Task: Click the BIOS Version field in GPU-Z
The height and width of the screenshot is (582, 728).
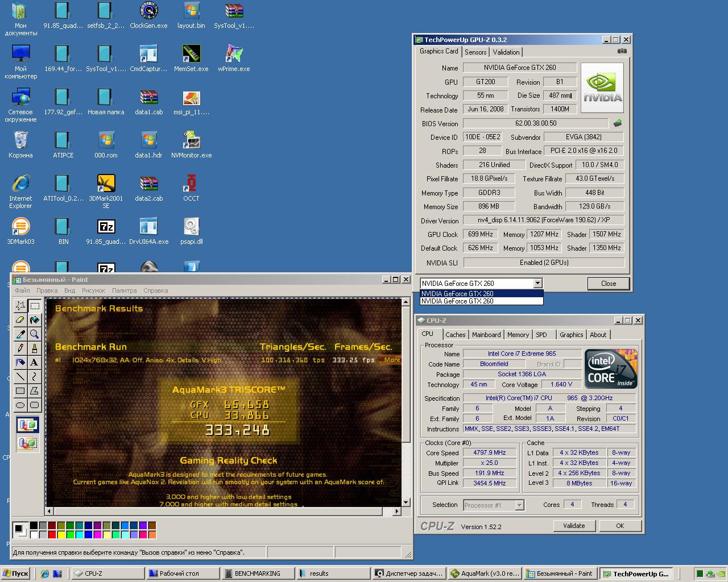Action: (x=536, y=123)
